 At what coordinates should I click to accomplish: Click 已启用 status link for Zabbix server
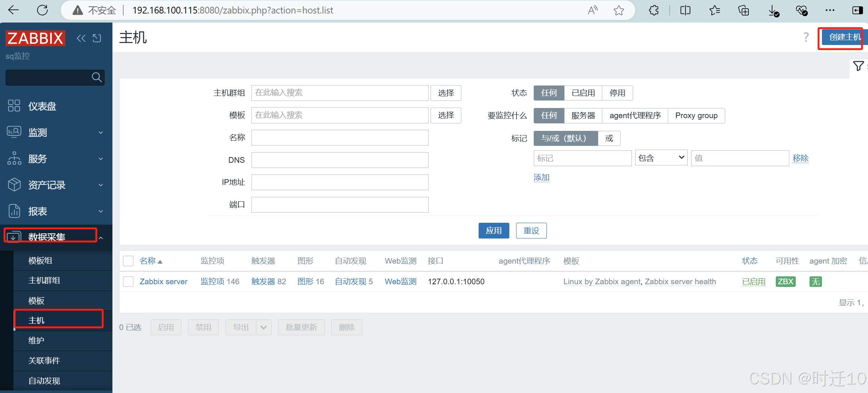click(754, 282)
